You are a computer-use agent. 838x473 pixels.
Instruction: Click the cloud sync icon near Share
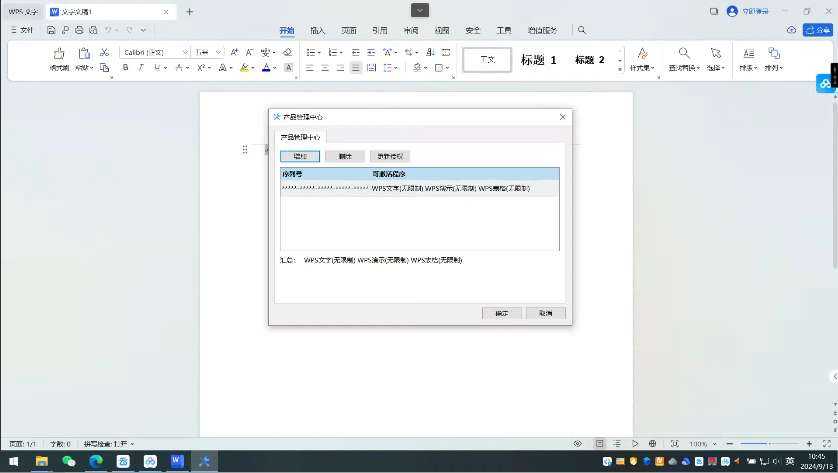point(792,30)
